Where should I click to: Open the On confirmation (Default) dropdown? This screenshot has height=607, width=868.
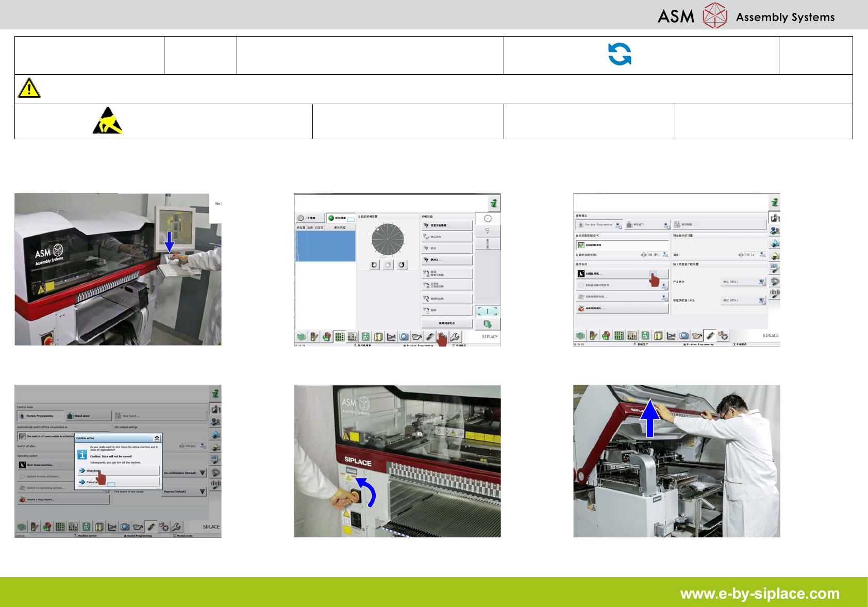(185, 473)
